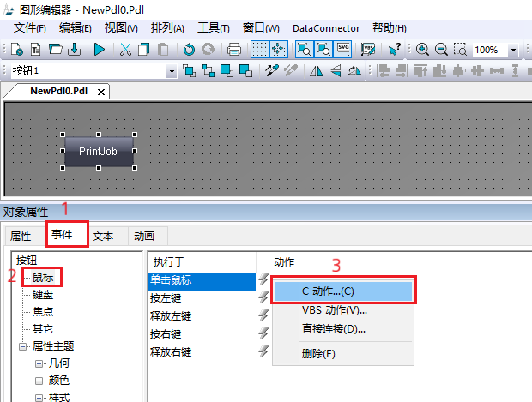The width and height of the screenshot is (532, 402).
Task: Toggle snap to grid
Action: coord(279,50)
